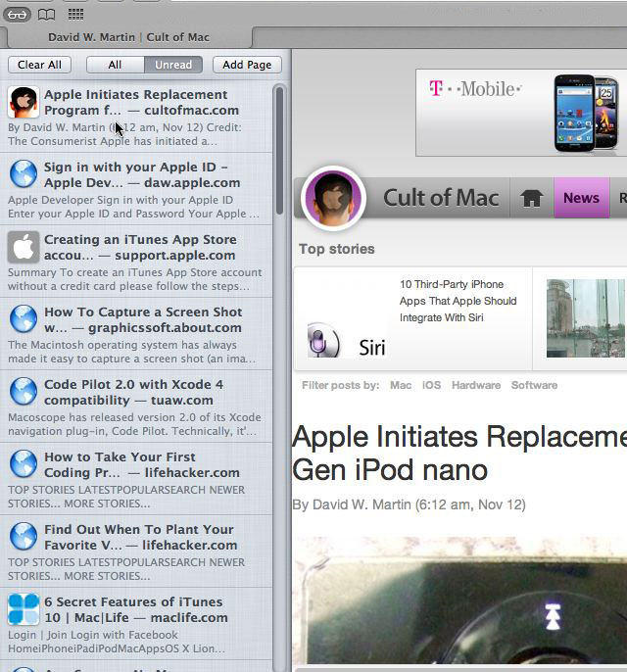
Task: Select the David W. Martin browser tab
Action: click(x=129, y=37)
